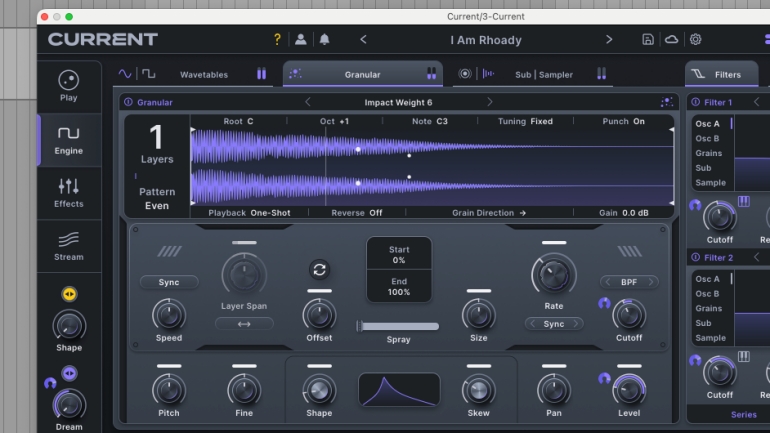770x433 pixels.
Task: Select previous sample before Impact Weight 6
Action: click(308, 102)
